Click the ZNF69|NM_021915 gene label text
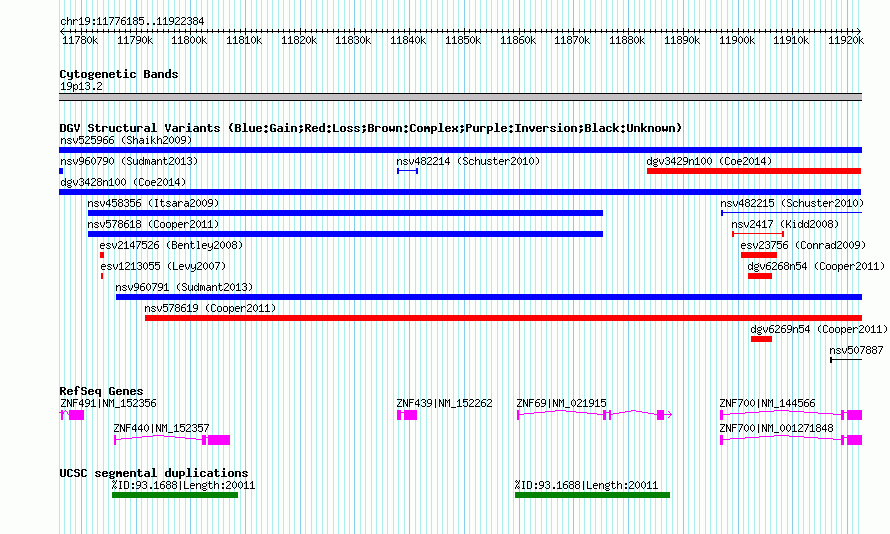The image size is (890, 534). [x=561, y=403]
